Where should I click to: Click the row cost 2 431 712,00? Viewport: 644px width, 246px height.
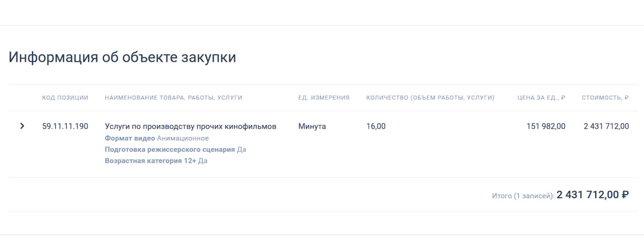tap(606, 126)
